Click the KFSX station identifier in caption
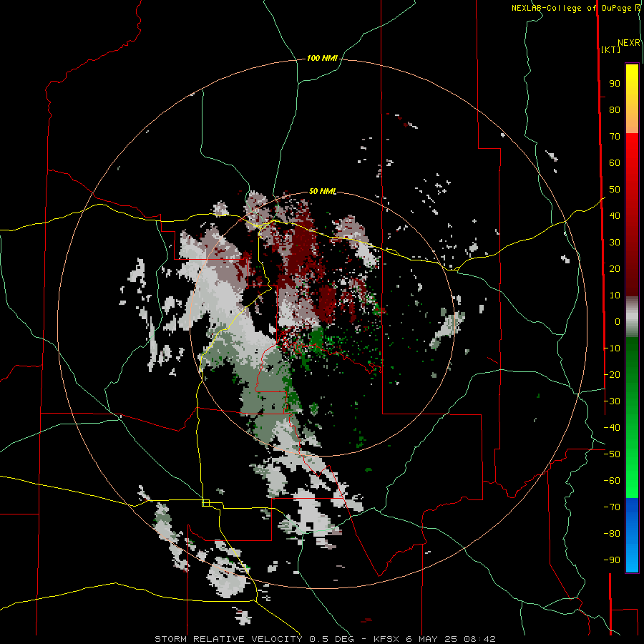This screenshot has height=644, width=644. [386, 639]
